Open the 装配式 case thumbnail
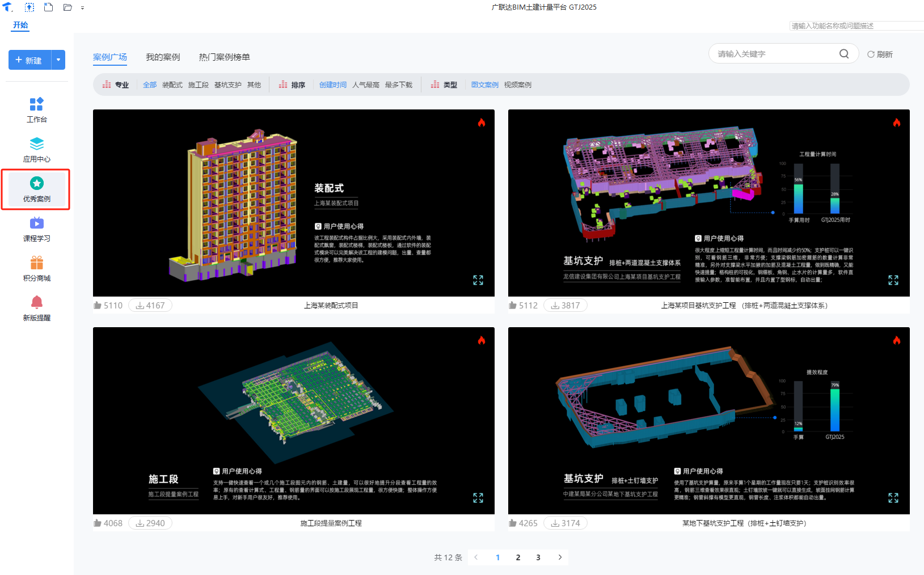The height and width of the screenshot is (575, 924). [x=294, y=203]
